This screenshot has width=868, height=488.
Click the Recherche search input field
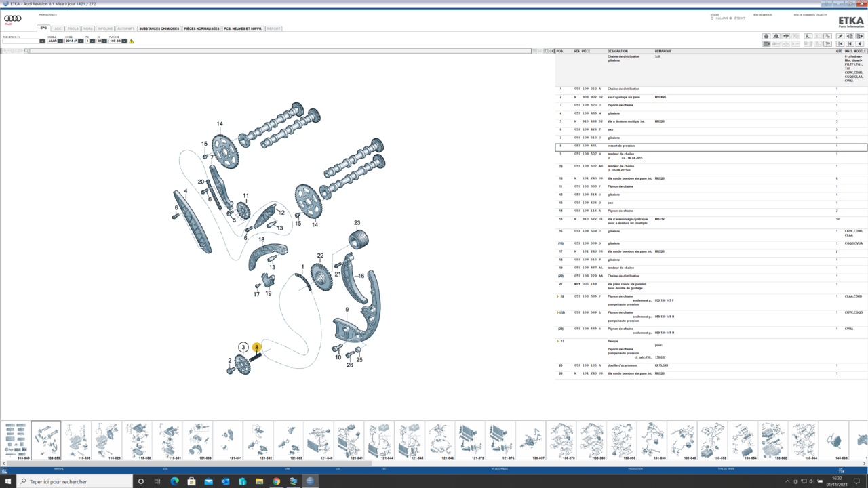20,41
